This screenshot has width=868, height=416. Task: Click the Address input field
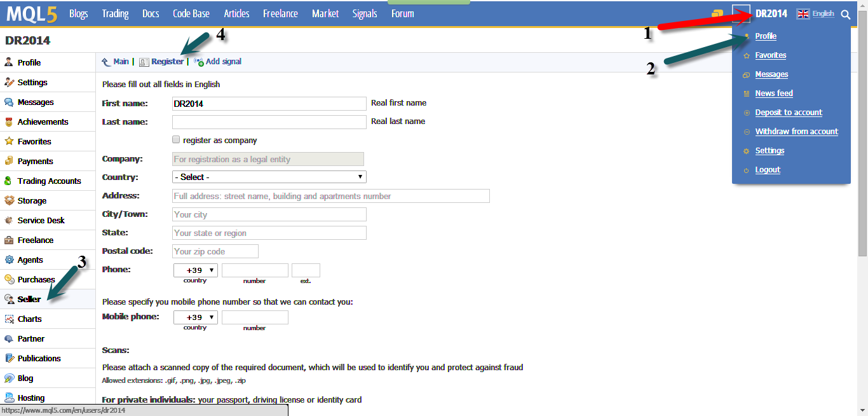click(x=331, y=196)
